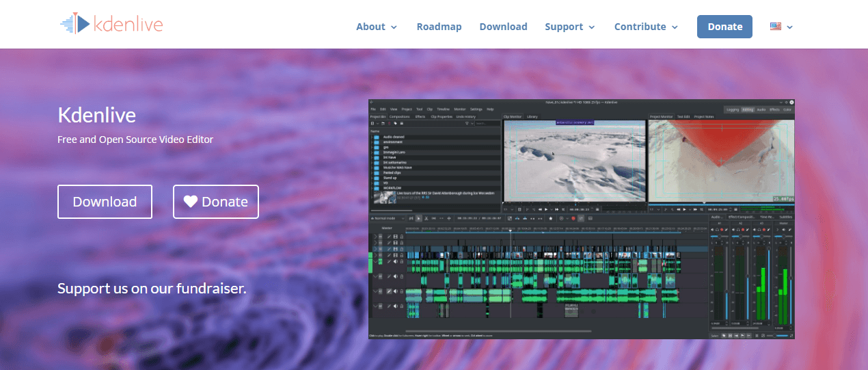This screenshot has width=868, height=370.
Task: Switch to the Clip Properties tab
Action: tap(442, 117)
